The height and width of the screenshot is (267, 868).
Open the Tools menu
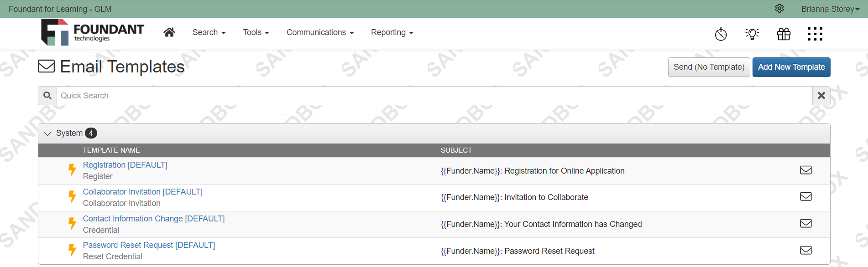256,32
